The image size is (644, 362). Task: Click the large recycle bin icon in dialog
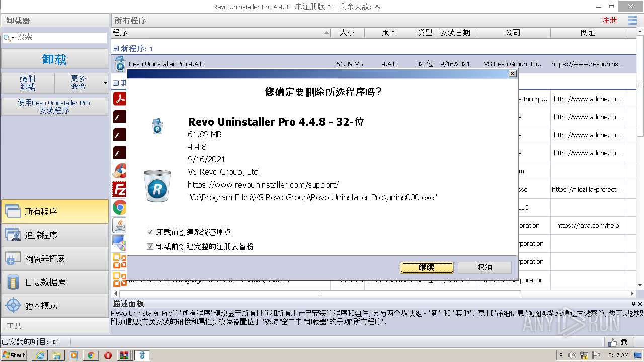click(157, 185)
